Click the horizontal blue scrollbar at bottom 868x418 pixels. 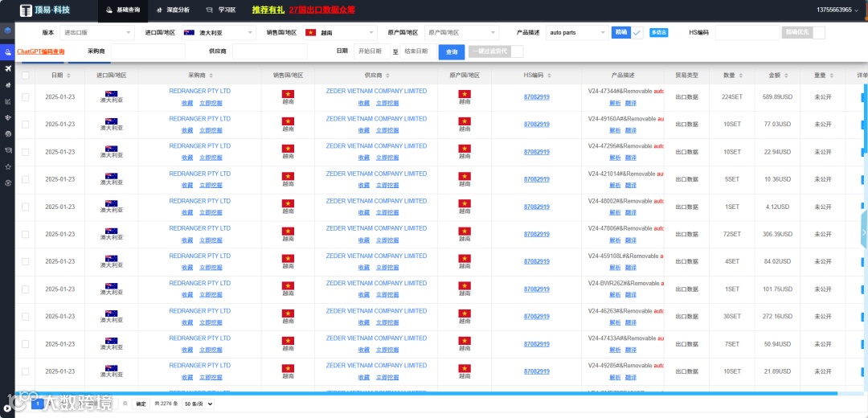[x=426, y=394]
